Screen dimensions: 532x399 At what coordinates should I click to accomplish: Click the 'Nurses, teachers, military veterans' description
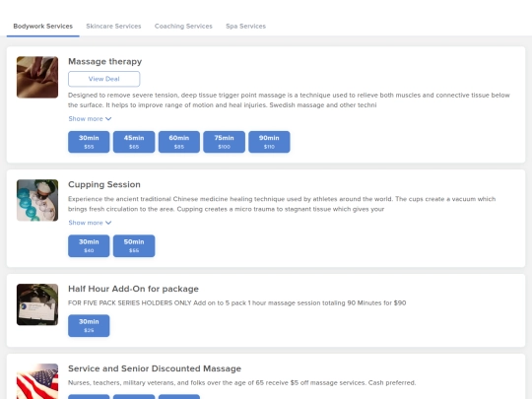241,382
